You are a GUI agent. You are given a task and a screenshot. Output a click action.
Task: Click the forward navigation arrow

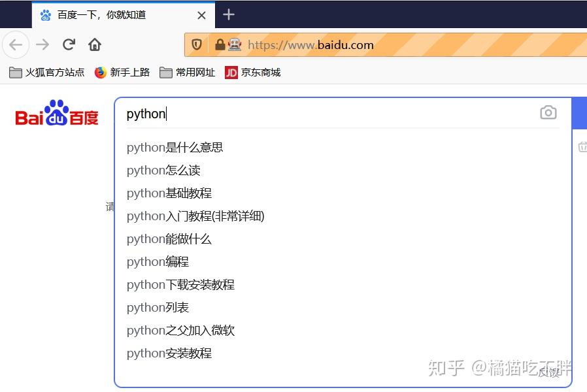[x=42, y=44]
